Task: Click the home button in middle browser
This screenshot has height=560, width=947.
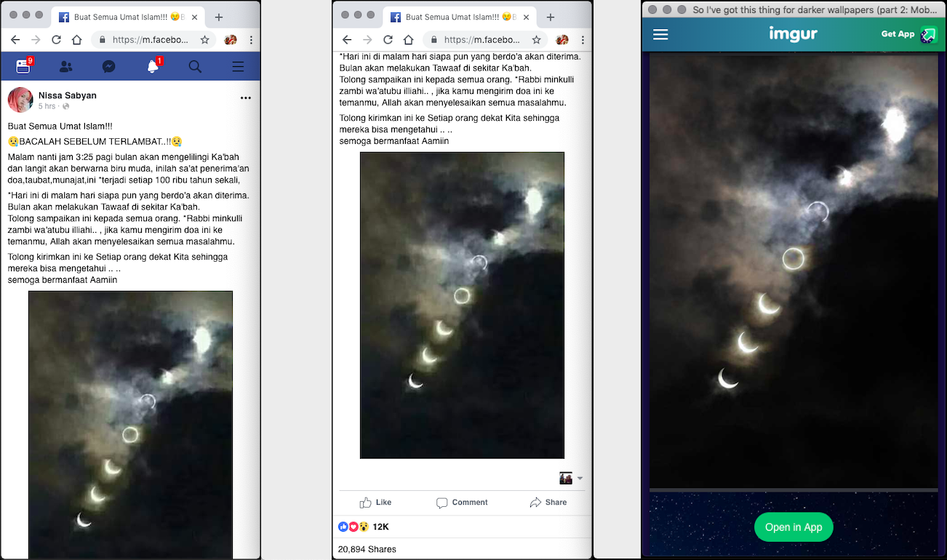Action: [409, 40]
